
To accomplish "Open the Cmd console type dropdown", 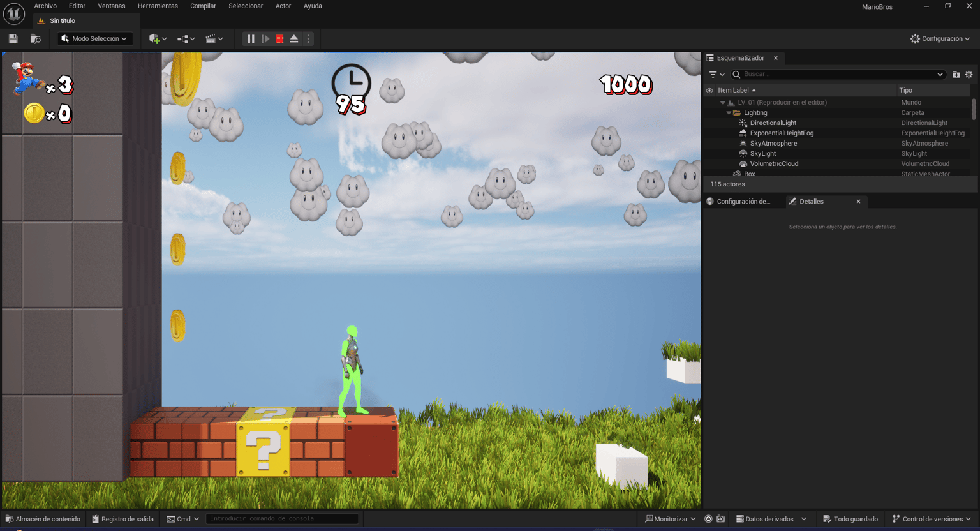I will 183,519.
